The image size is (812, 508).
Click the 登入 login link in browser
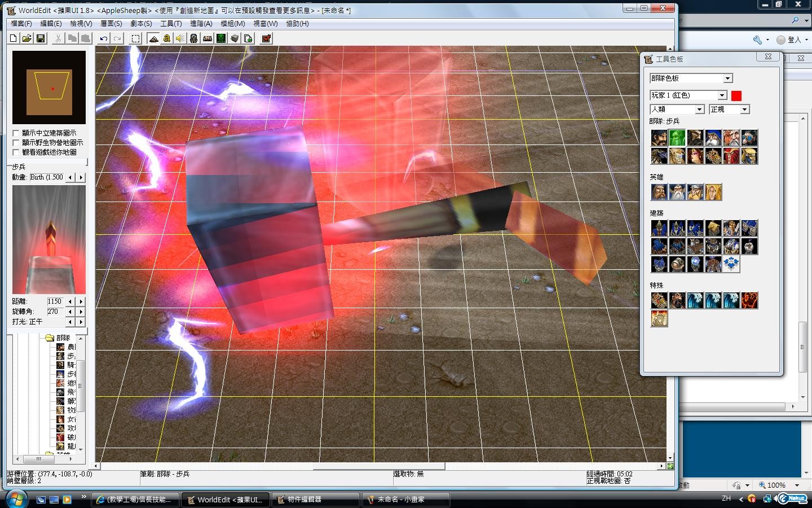tap(795, 40)
